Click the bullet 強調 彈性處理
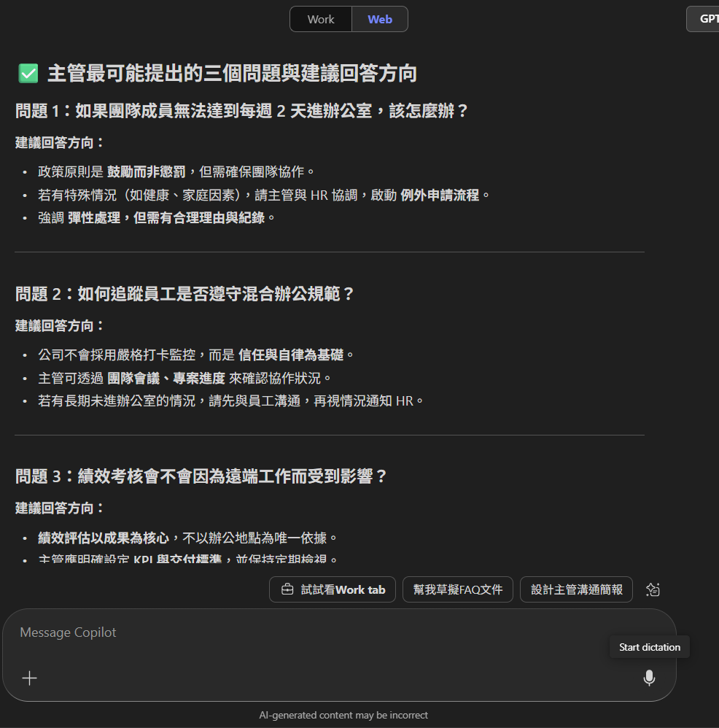 157,218
